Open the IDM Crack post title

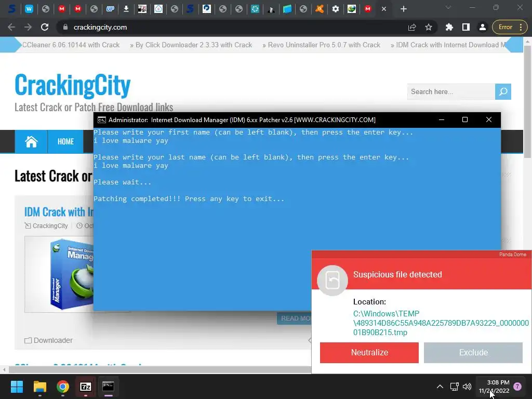point(59,212)
